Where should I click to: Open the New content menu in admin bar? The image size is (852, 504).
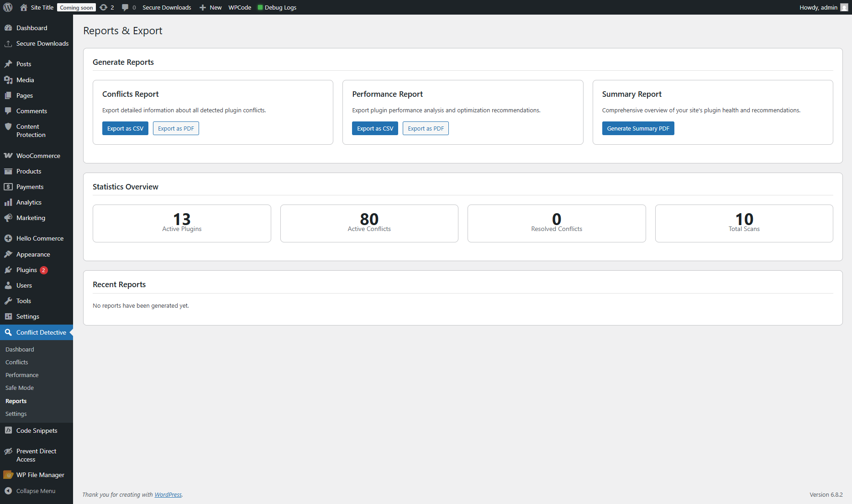211,7
